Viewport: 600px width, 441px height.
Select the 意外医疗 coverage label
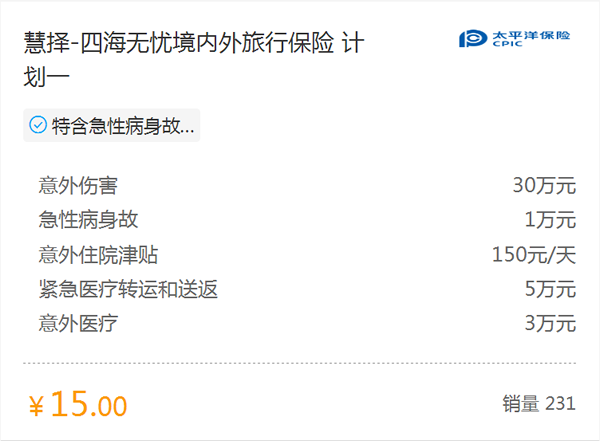click(x=78, y=323)
